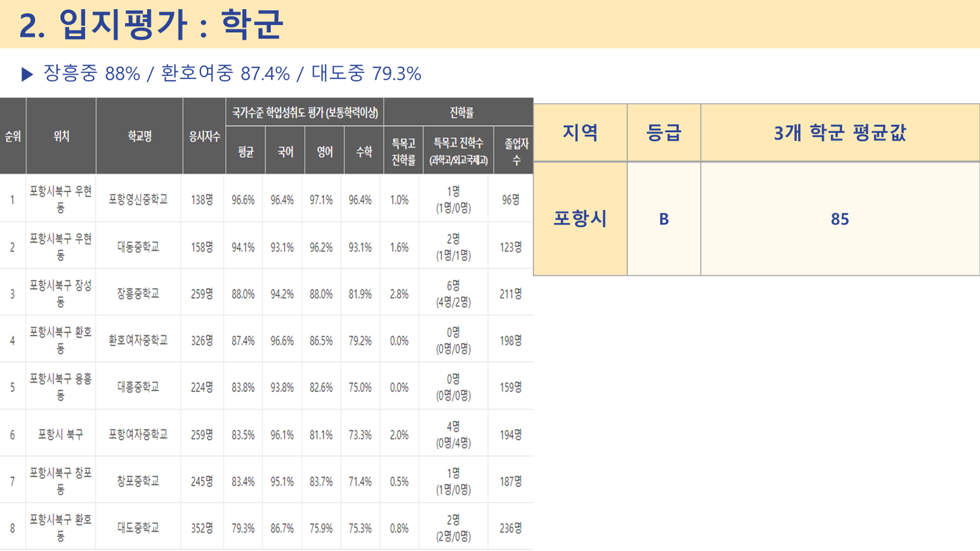This screenshot has height=551, width=980.
Task: Select the 등급 header cell
Action: click(x=664, y=133)
